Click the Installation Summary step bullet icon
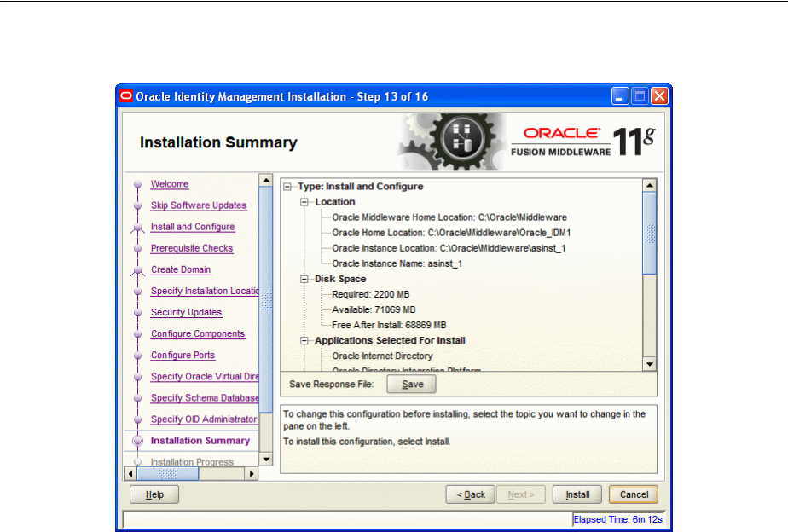Image resolution: width=788 pixels, height=532 pixels. click(137, 441)
